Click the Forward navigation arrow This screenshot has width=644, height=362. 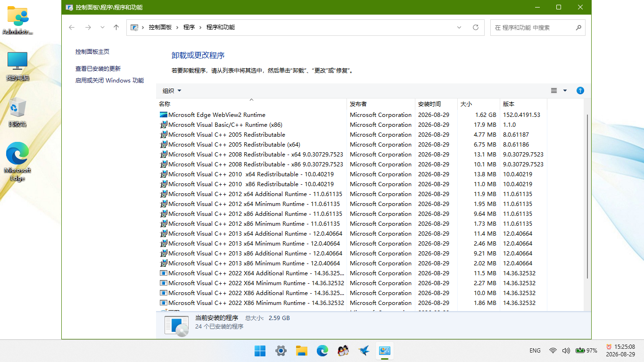pyautogui.click(x=88, y=27)
